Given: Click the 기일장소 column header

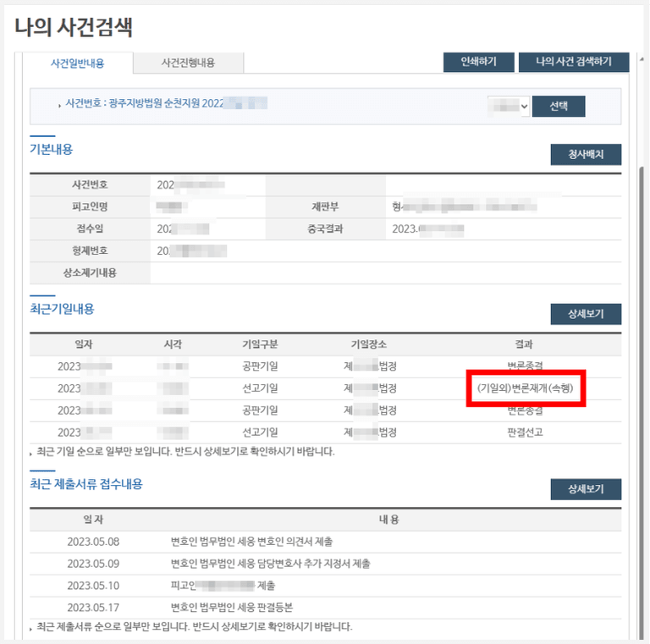Looking at the screenshot, I should (369, 344).
